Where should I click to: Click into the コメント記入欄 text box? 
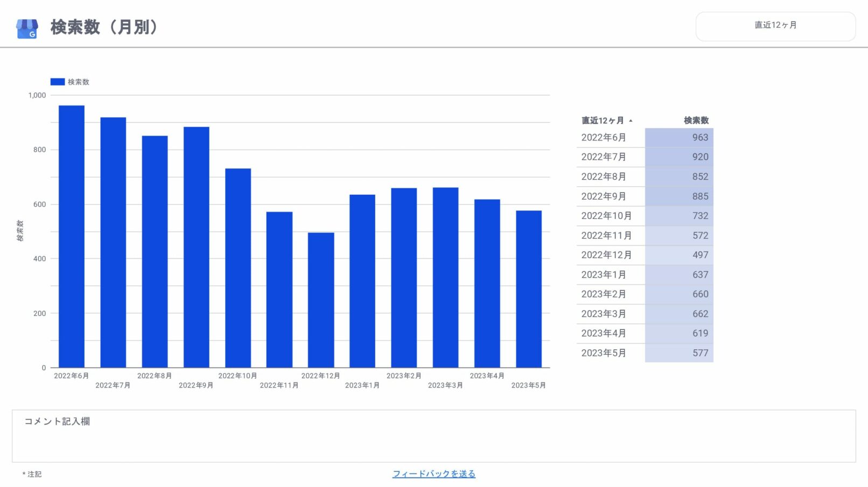433,441
